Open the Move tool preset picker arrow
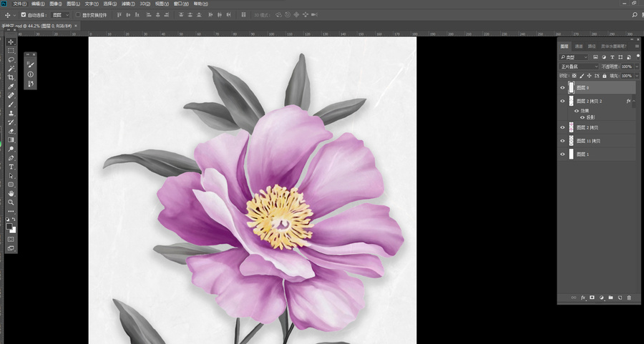The width and height of the screenshot is (644, 344). tap(15, 15)
